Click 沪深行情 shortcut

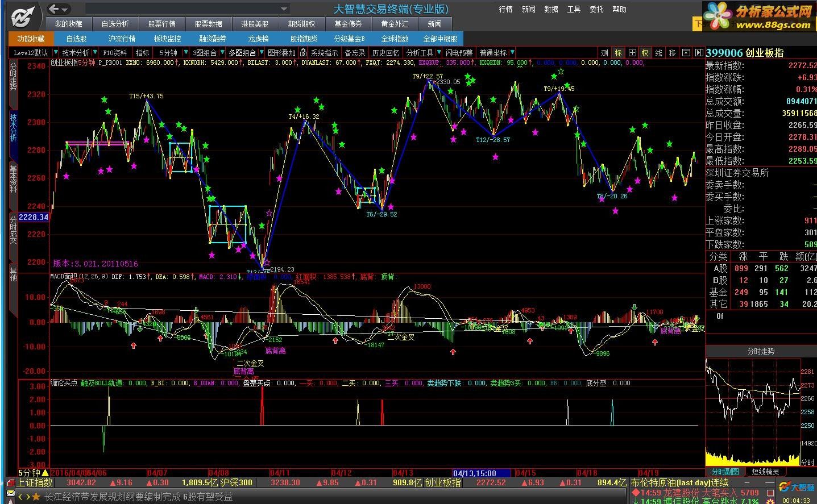point(122,39)
